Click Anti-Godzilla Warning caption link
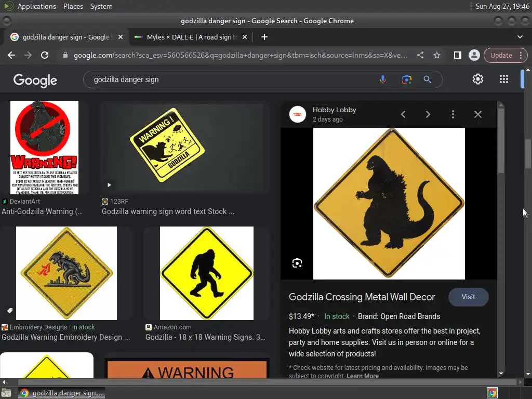Viewport: 532px width, 399px height. 42,211
